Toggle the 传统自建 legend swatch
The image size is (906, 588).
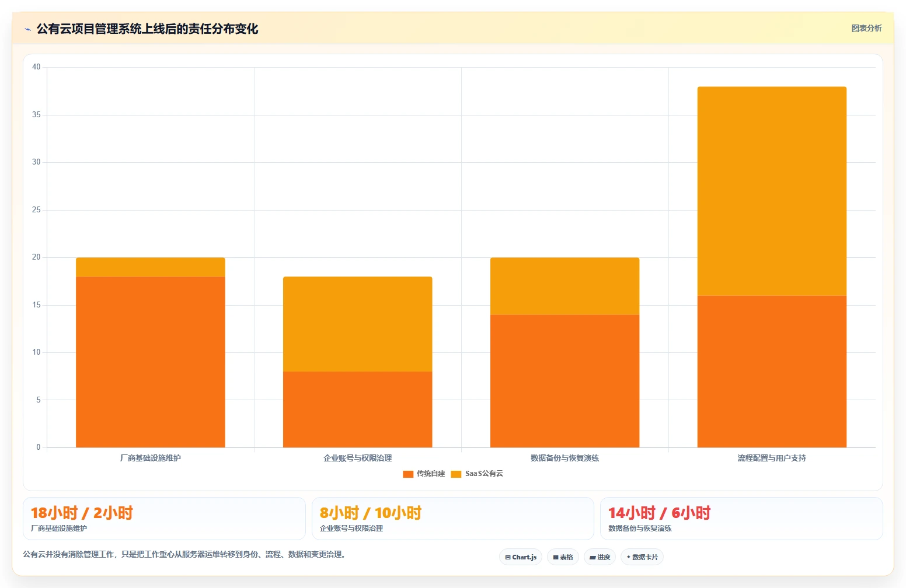(408, 474)
